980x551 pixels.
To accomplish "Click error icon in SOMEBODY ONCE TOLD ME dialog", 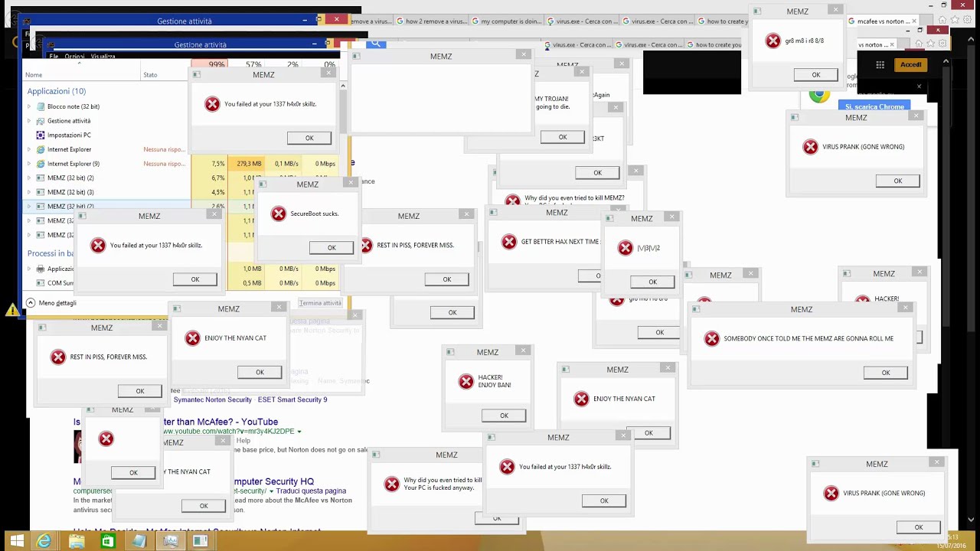I will tap(712, 338).
